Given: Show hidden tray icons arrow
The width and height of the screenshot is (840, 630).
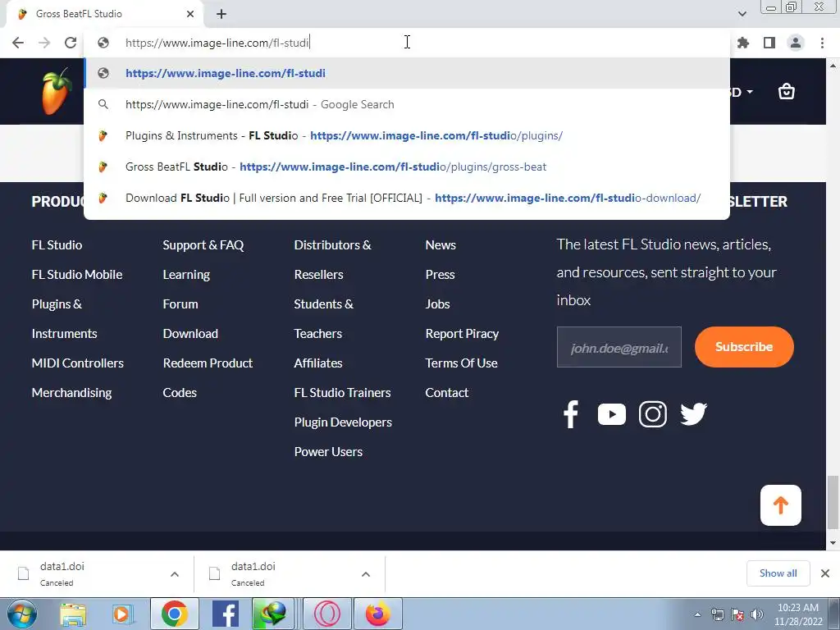Looking at the screenshot, I should 697,614.
